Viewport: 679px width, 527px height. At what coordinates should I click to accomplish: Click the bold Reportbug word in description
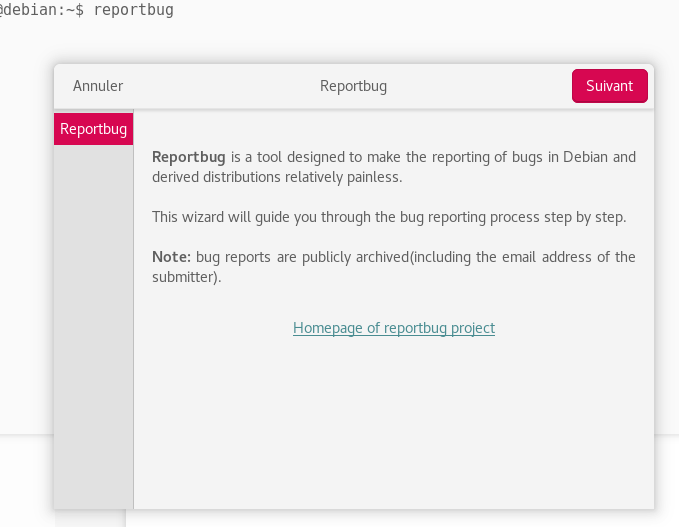pos(189,157)
